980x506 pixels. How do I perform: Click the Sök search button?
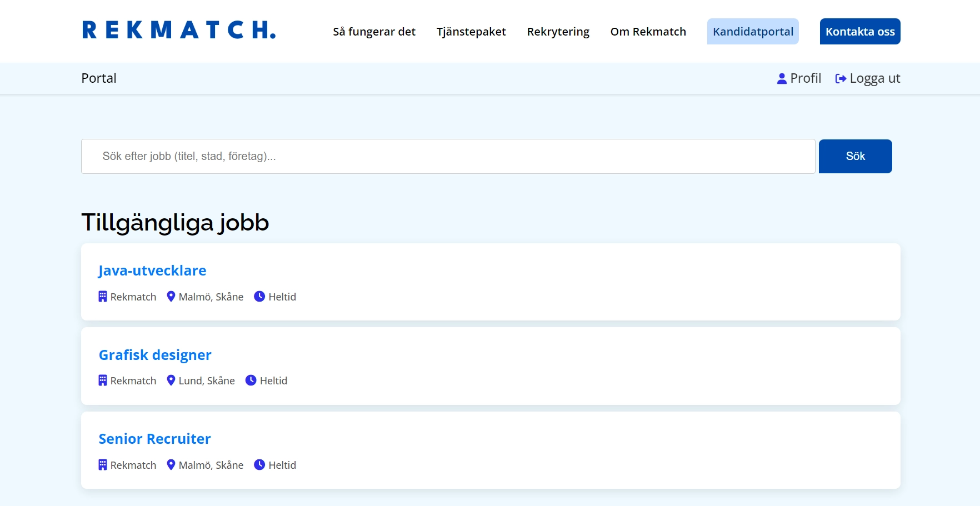click(x=855, y=156)
